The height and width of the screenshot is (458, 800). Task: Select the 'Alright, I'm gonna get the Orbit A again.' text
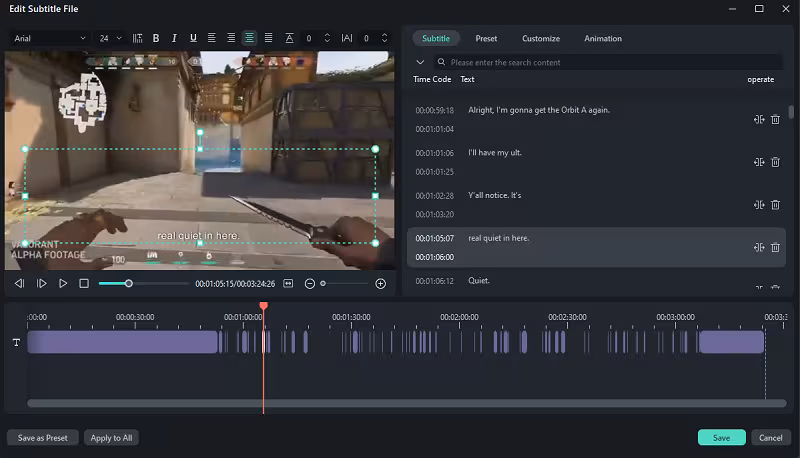(539, 110)
